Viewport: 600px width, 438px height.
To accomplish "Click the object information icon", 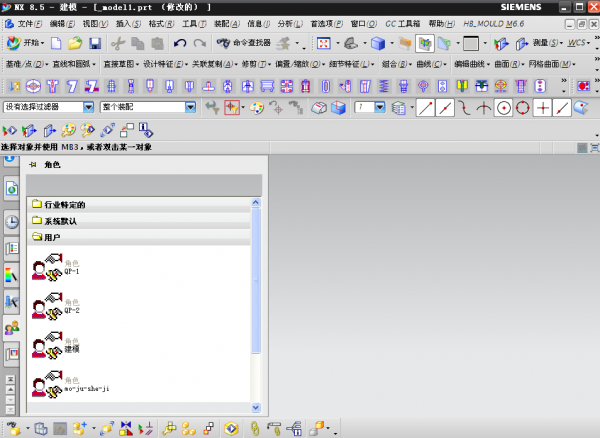I will (x=146, y=130).
